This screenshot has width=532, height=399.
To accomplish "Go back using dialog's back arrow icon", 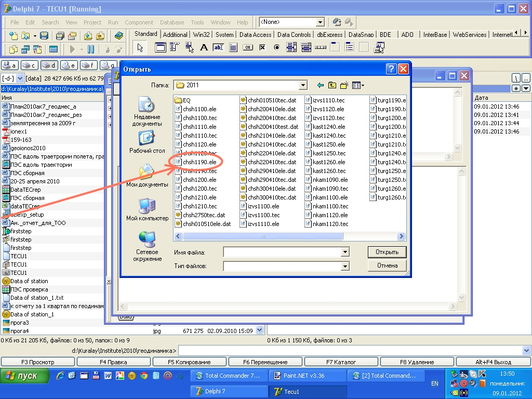I will click(320, 85).
